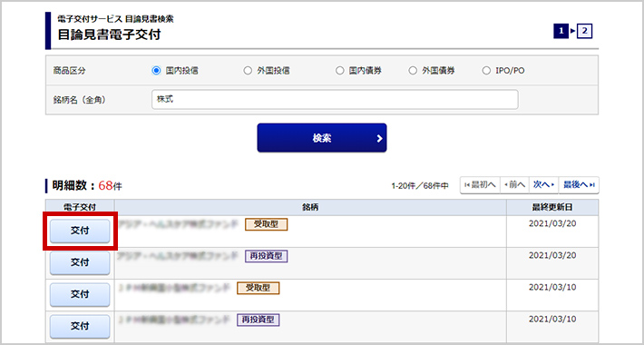Click 交付 button in the 2021/03/10 再投資型 row
Image resolution: width=644 pixels, height=345 pixels.
click(80, 327)
